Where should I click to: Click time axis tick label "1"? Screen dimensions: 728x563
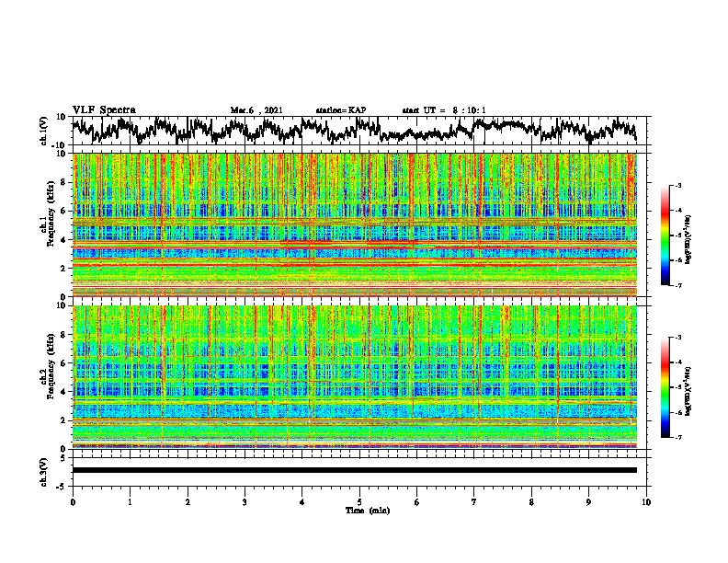click(130, 502)
